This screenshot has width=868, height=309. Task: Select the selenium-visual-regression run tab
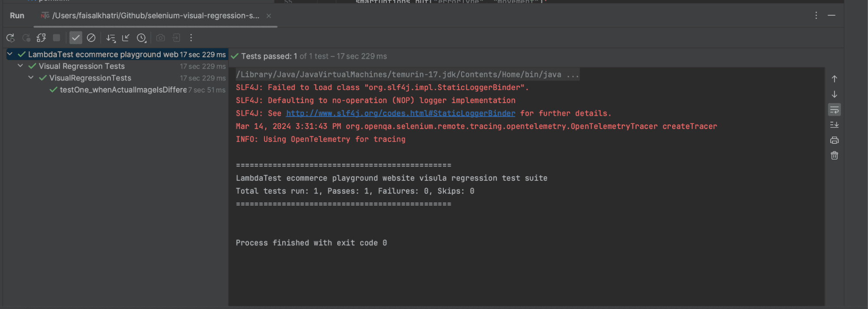pyautogui.click(x=156, y=16)
